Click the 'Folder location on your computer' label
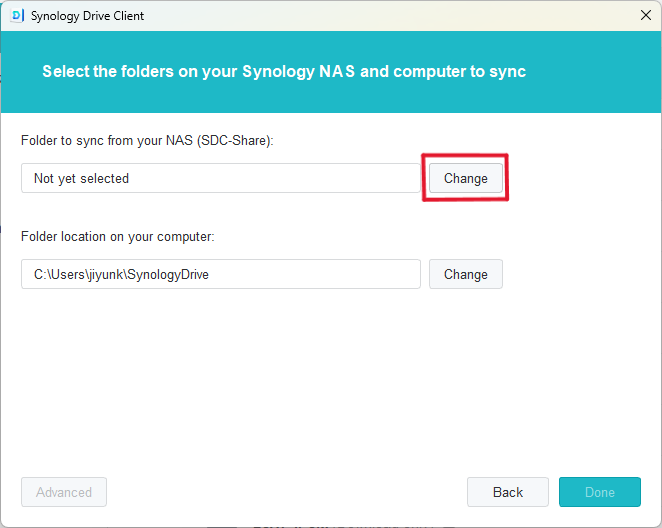This screenshot has width=662, height=528. 118,237
